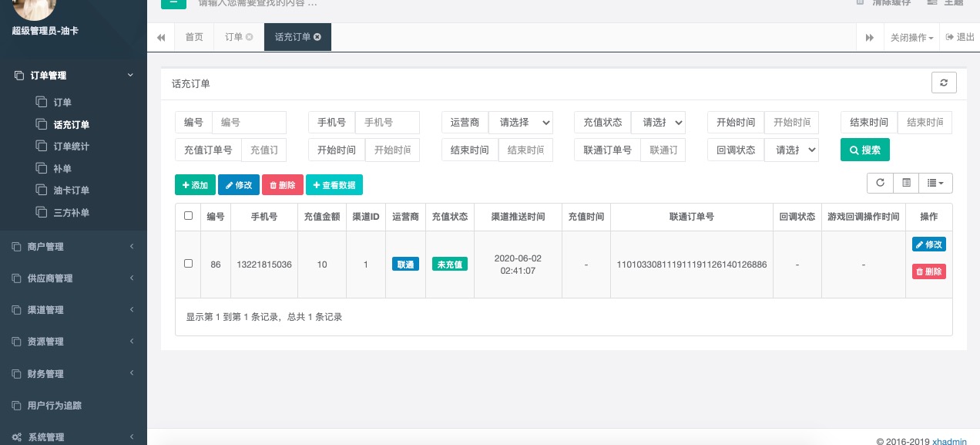Click the refresh icon in panel header
Screen dimensions: 980x445
coord(944,83)
